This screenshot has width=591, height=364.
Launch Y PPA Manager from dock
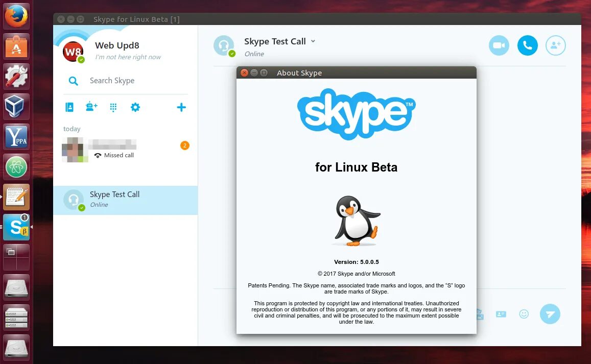tap(16, 137)
